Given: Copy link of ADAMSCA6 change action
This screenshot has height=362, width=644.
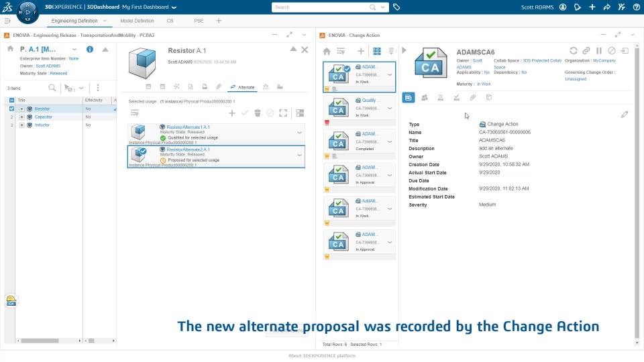Looking at the screenshot, I should tap(586, 50).
